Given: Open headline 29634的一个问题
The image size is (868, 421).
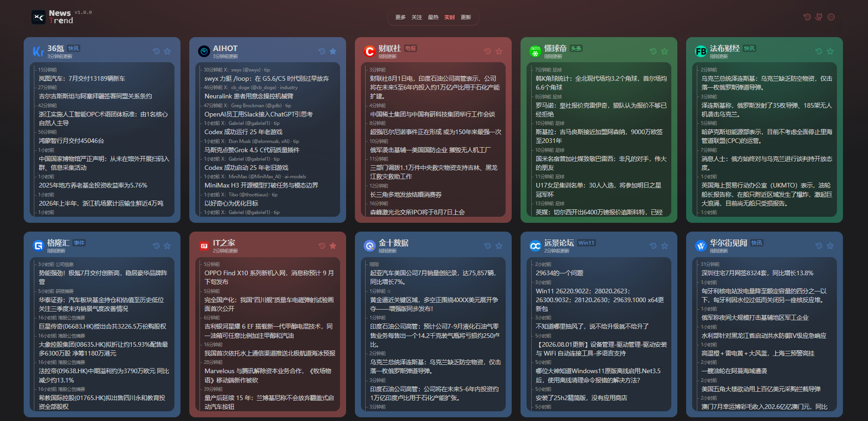Looking at the screenshot, I should [x=559, y=273].
